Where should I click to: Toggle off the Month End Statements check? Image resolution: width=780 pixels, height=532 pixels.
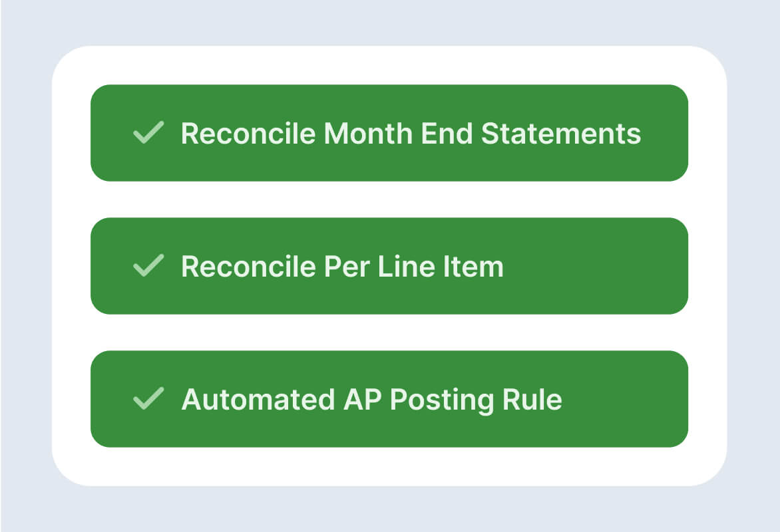point(148,132)
